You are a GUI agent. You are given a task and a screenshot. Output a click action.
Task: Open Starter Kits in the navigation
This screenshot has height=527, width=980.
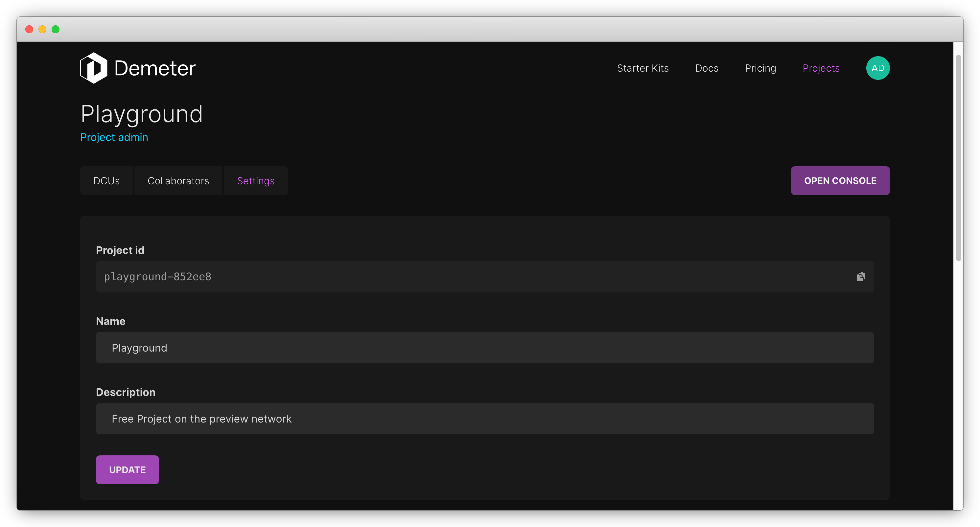(x=642, y=68)
